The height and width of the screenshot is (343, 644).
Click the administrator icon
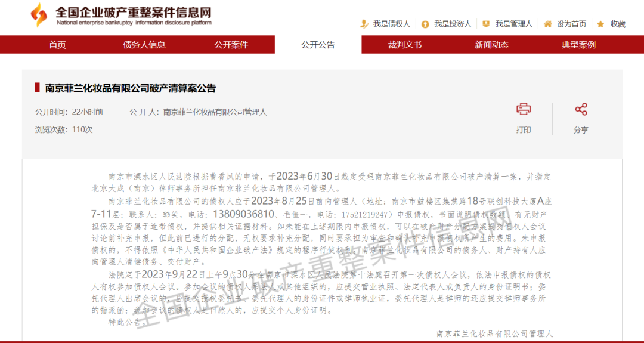(486, 24)
